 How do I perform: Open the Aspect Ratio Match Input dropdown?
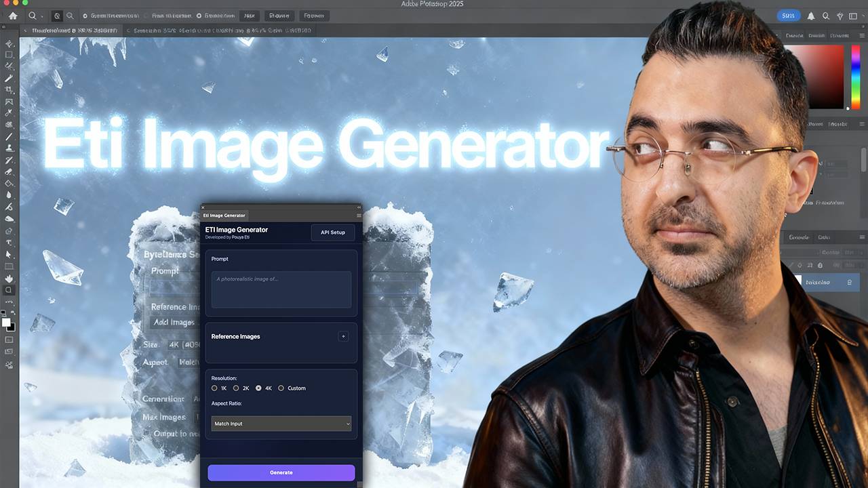point(281,424)
